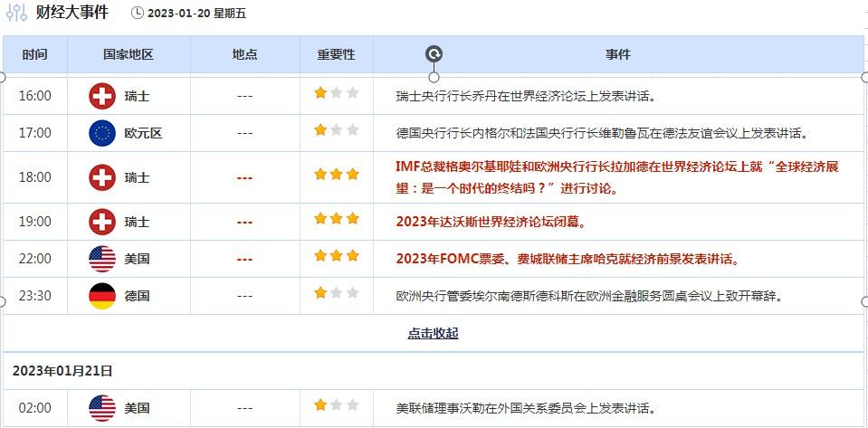Click the 国家地区 column header
The image size is (868, 428).
tap(129, 54)
